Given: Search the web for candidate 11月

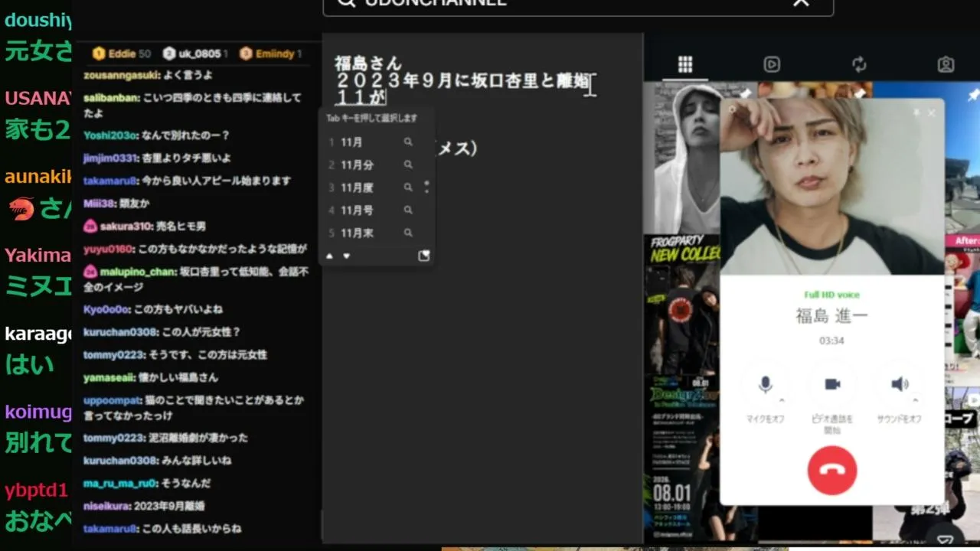Looking at the screenshot, I should point(408,142).
